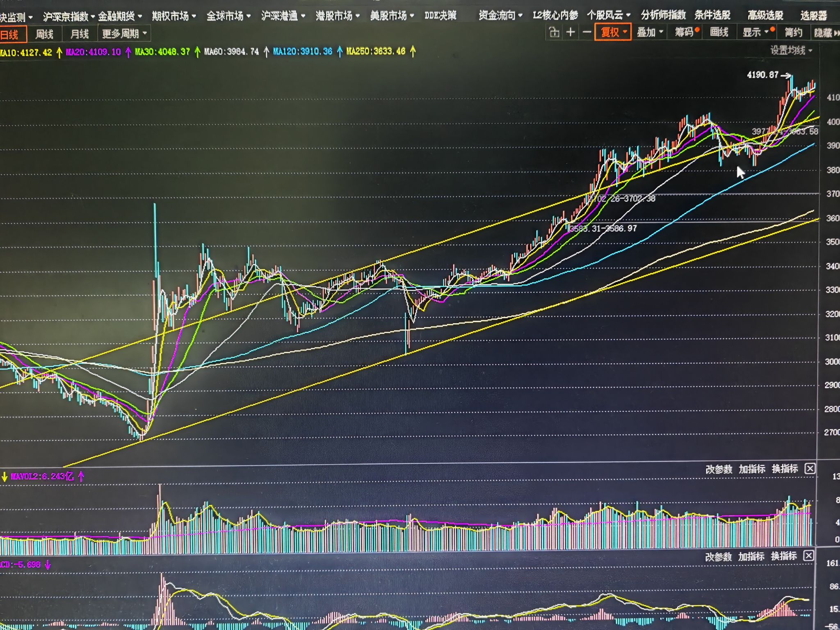Open the 复权 adjustment dropdown
This screenshot has height=630, width=840.
click(613, 32)
